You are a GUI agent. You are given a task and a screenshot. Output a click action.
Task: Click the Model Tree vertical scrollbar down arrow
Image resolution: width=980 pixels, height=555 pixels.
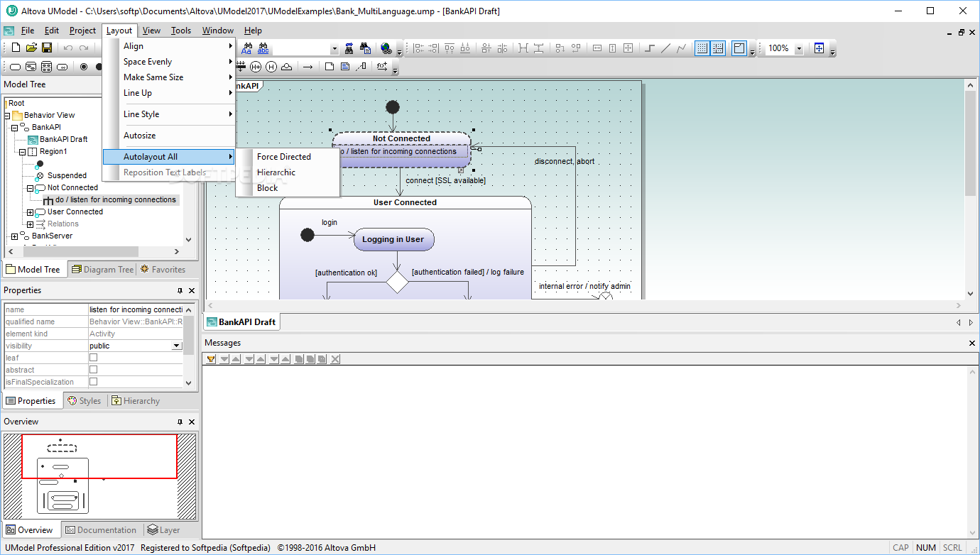coord(188,240)
